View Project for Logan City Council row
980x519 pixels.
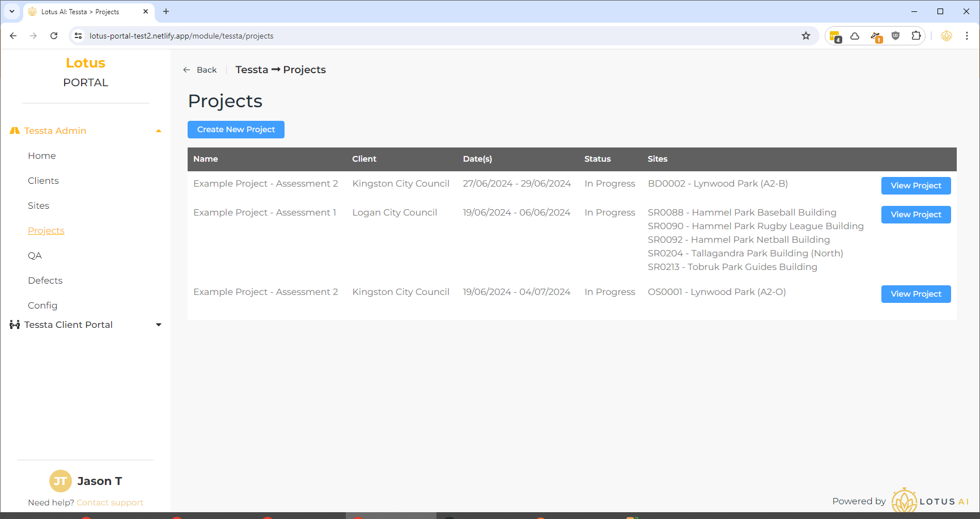point(915,214)
